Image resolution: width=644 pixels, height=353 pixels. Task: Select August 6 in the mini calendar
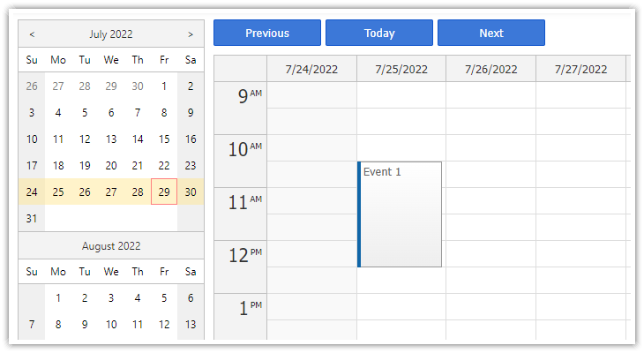(x=191, y=297)
